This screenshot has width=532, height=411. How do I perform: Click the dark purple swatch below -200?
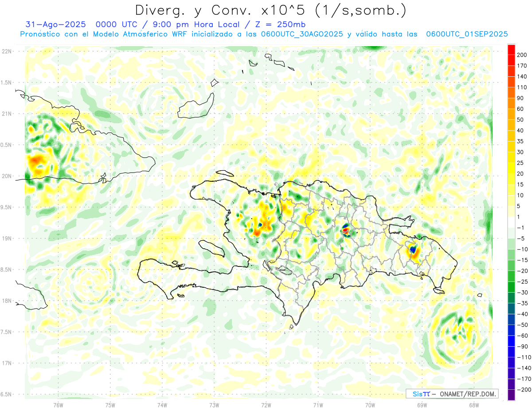[511, 395]
